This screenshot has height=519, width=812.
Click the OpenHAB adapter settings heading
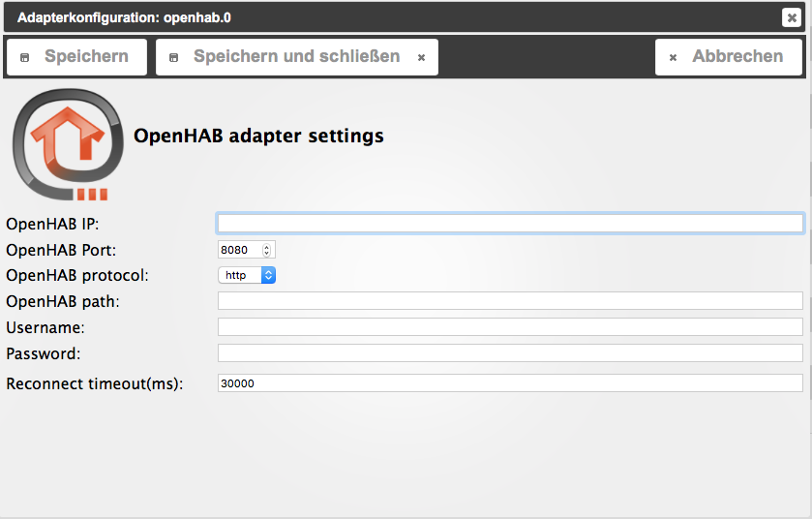pyautogui.click(x=258, y=137)
